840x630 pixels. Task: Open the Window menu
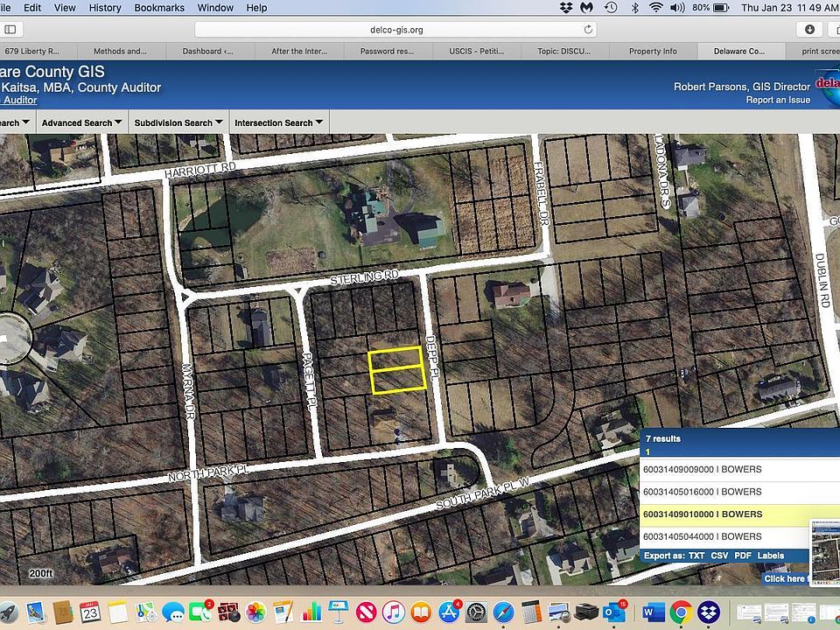tap(215, 8)
